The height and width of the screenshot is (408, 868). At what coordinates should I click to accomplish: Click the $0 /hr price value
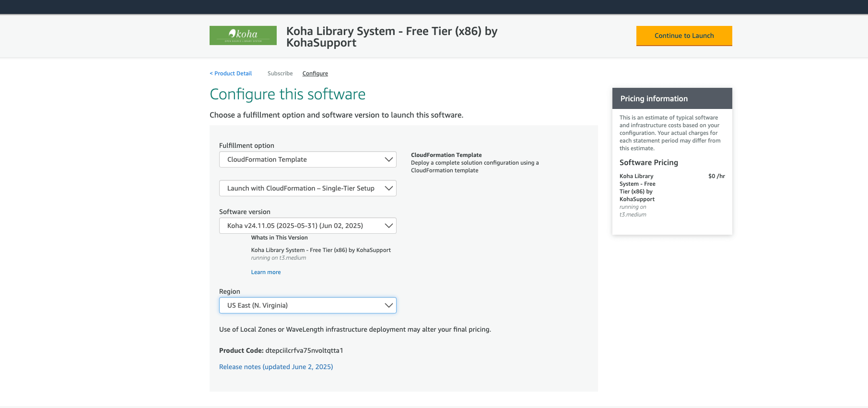[x=716, y=176]
